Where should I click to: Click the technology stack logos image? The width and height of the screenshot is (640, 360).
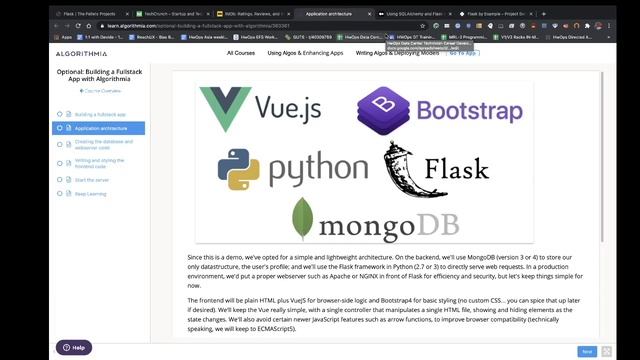click(x=364, y=162)
